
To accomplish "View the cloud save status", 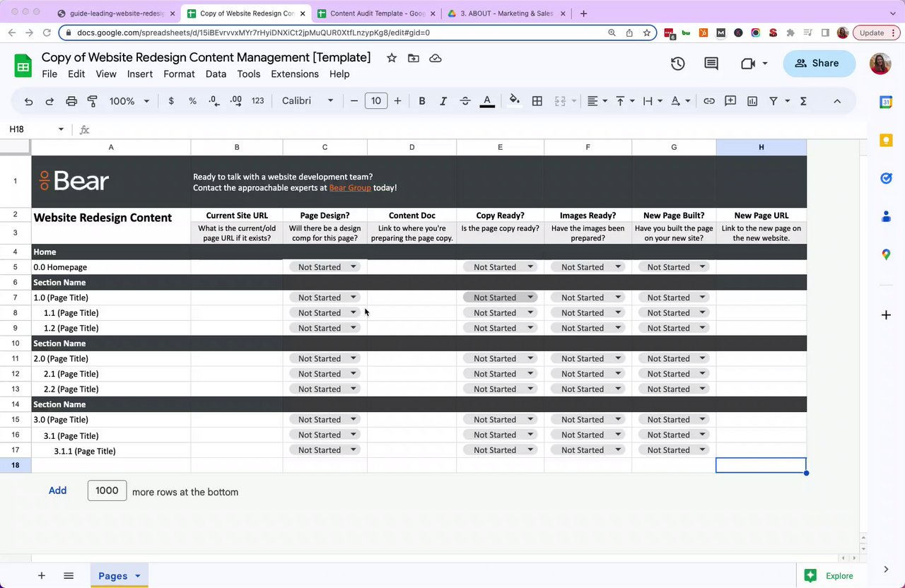I will [436, 58].
